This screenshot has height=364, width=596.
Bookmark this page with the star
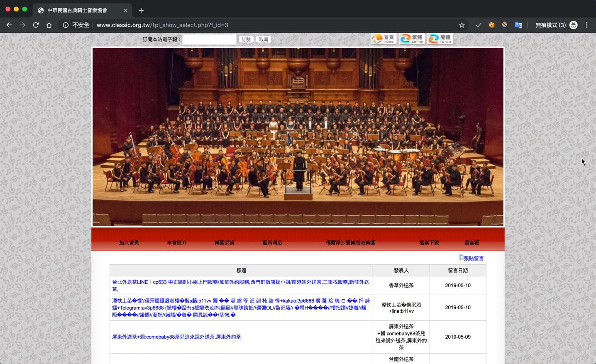(x=462, y=25)
